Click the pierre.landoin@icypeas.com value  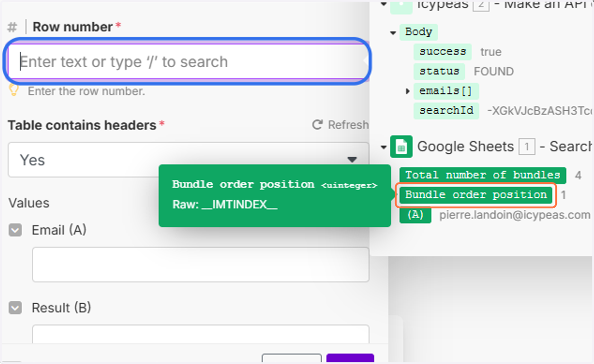515,215
